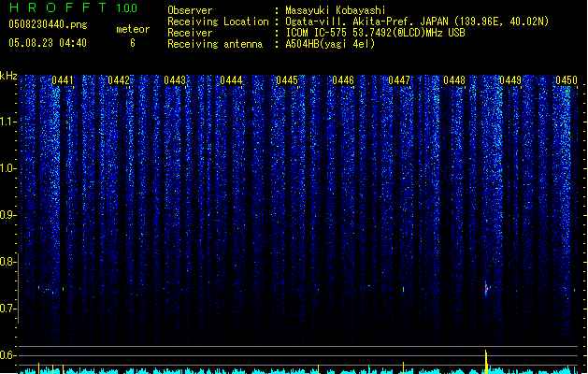The image size is (588, 374).
Task: Click the date stamp 05.08.23 04:40
Action: click(48, 43)
